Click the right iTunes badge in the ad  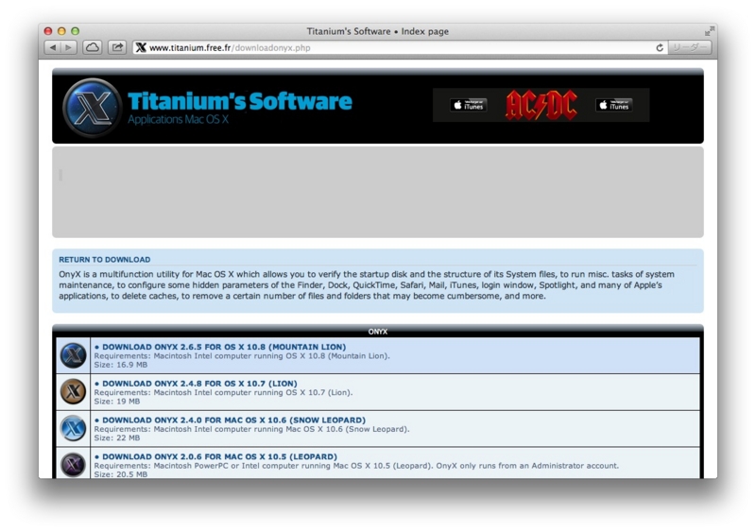(x=613, y=105)
